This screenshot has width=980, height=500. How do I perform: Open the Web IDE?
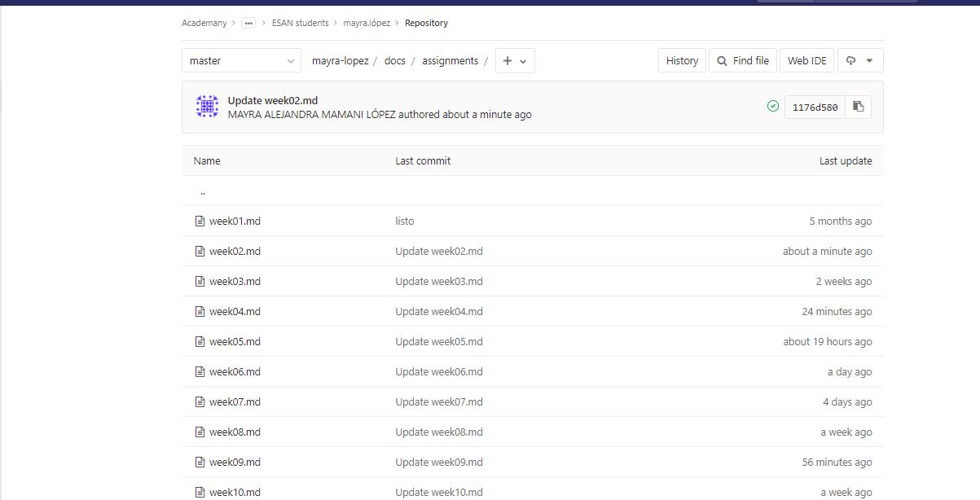coord(806,60)
